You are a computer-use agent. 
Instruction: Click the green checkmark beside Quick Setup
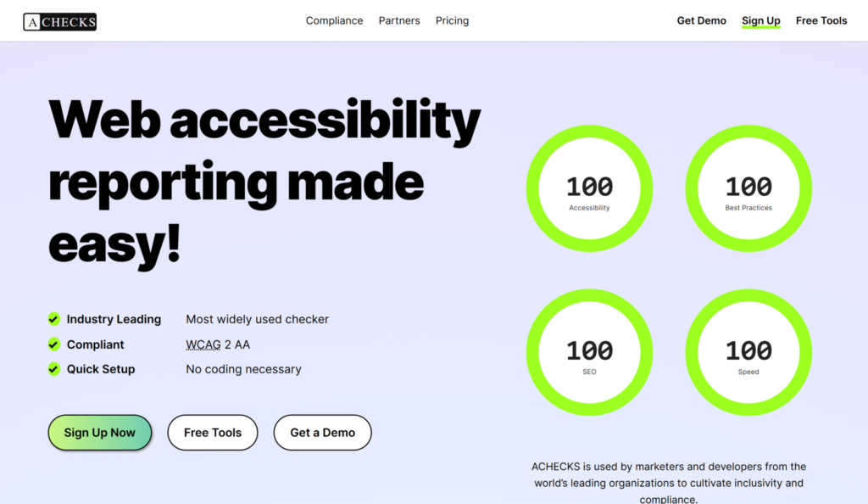pos(53,369)
